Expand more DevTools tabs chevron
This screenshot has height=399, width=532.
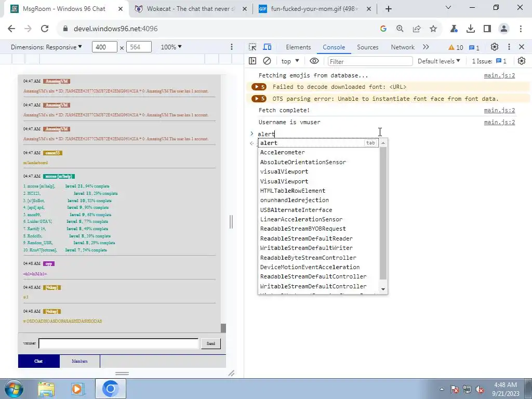426,47
